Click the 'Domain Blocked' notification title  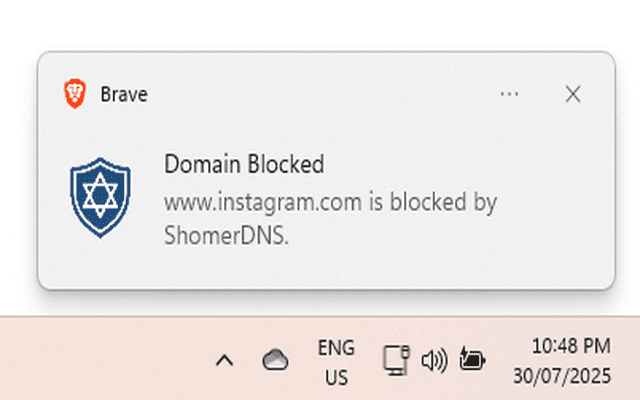[244, 164]
